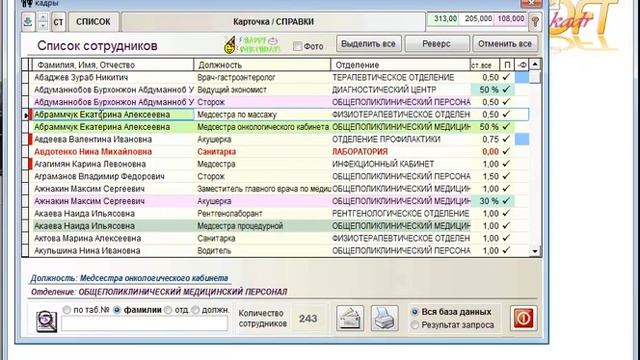
Task: Click the list scrollbar up arrow
Action: [535, 64]
